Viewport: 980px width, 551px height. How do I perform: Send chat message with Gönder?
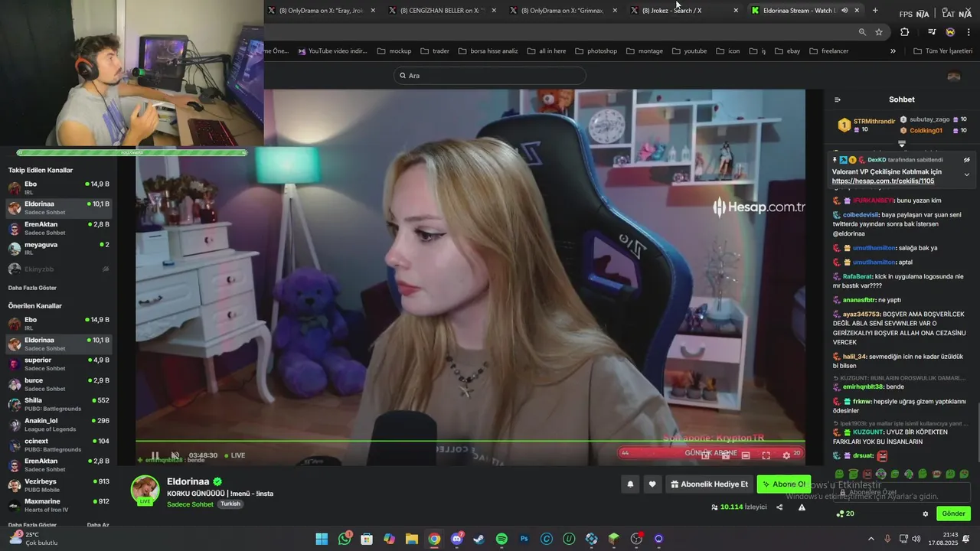tap(953, 514)
